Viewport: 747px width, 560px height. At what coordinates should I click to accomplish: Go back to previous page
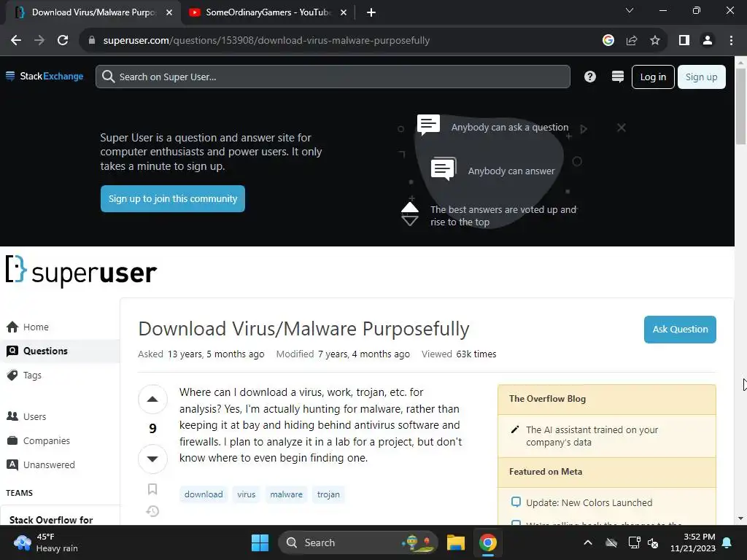point(16,41)
